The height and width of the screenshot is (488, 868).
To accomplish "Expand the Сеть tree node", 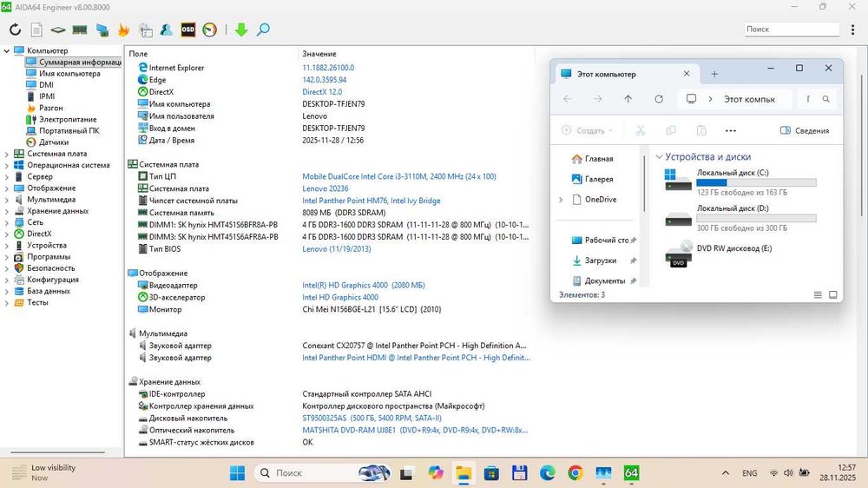I will tap(7, 222).
